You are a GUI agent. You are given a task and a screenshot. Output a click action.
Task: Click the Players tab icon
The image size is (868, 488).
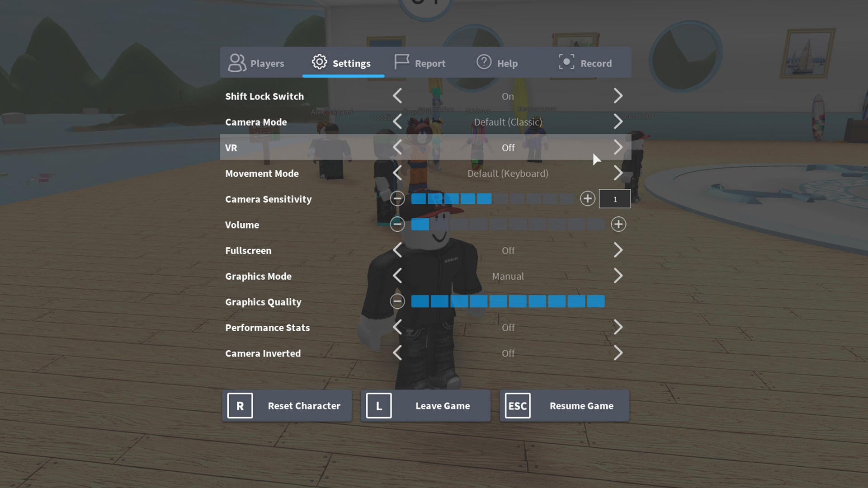[x=237, y=63]
